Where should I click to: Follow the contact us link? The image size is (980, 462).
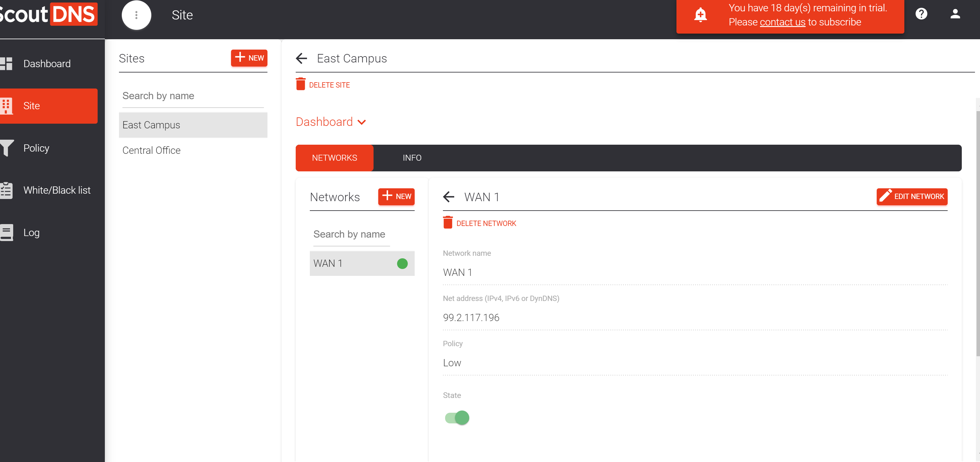click(x=782, y=22)
